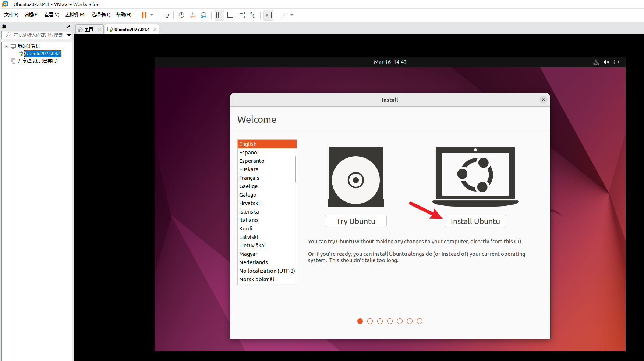The image size is (644, 361).
Task: Select Français in the language list
Action: [x=266, y=178]
